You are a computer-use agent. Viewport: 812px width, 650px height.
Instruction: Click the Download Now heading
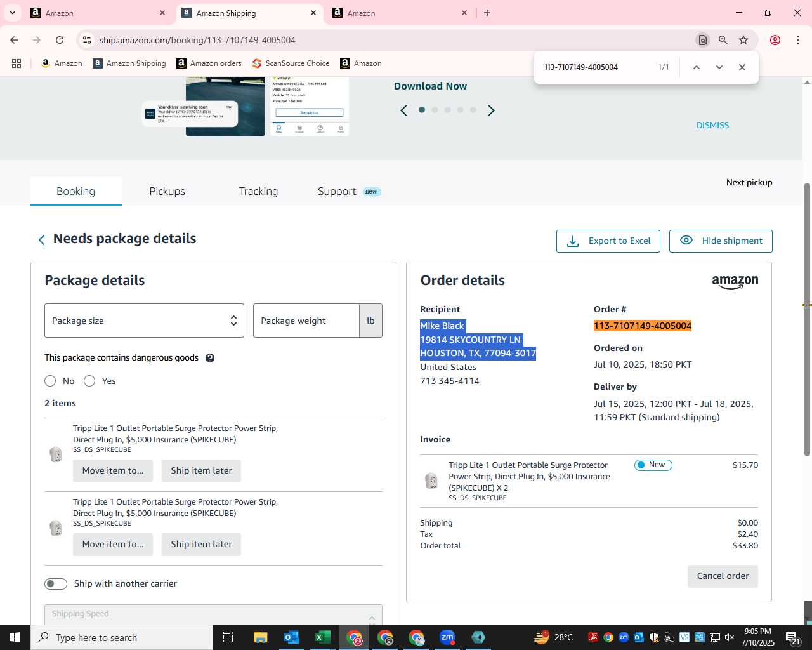tap(430, 86)
